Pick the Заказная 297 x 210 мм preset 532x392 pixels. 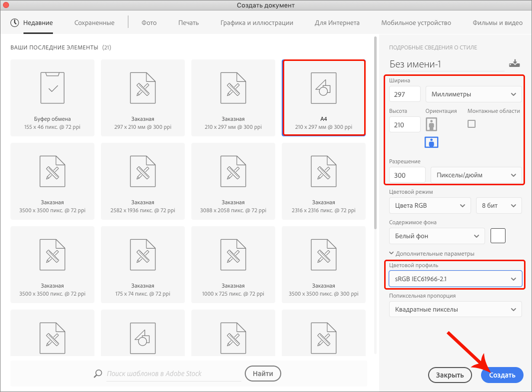(x=143, y=97)
